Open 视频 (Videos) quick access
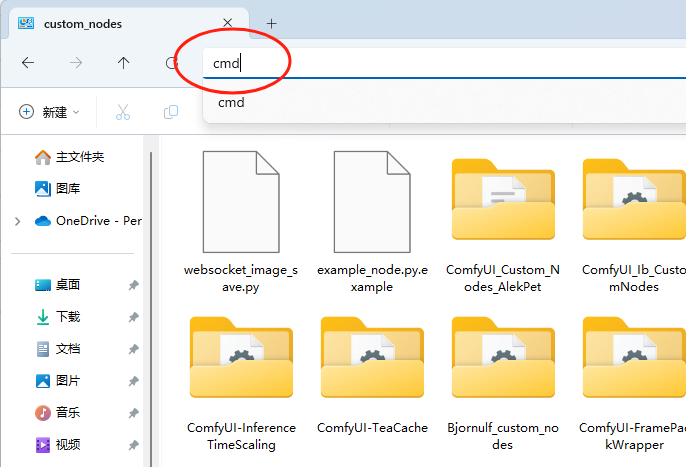Viewport: 686px width, 467px height. [57, 445]
